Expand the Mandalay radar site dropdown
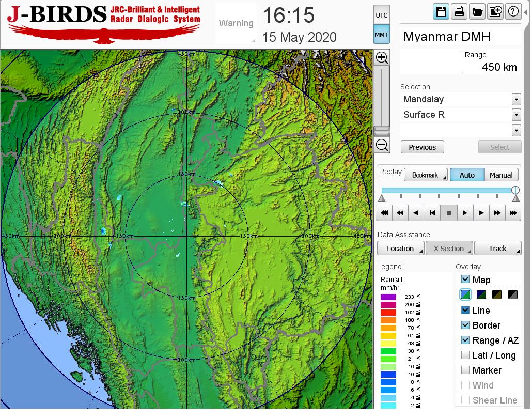Viewport: 532px width, 419px height. click(x=516, y=99)
